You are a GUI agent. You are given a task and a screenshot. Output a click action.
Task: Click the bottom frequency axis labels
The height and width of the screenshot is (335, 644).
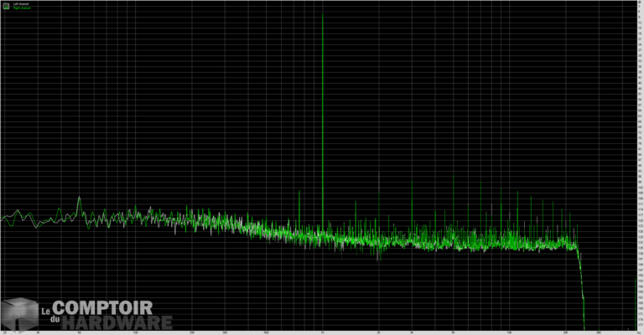[x=322, y=332]
